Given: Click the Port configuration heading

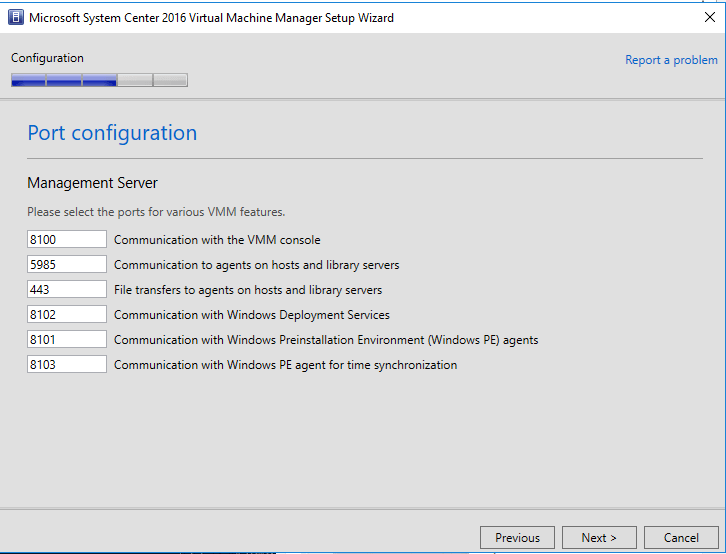Looking at the screenshot, I should 112,133.
